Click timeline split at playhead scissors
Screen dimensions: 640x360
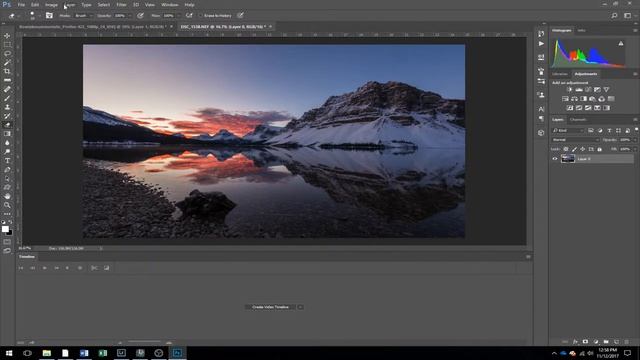pyautogui.click(x=94, y=268)
